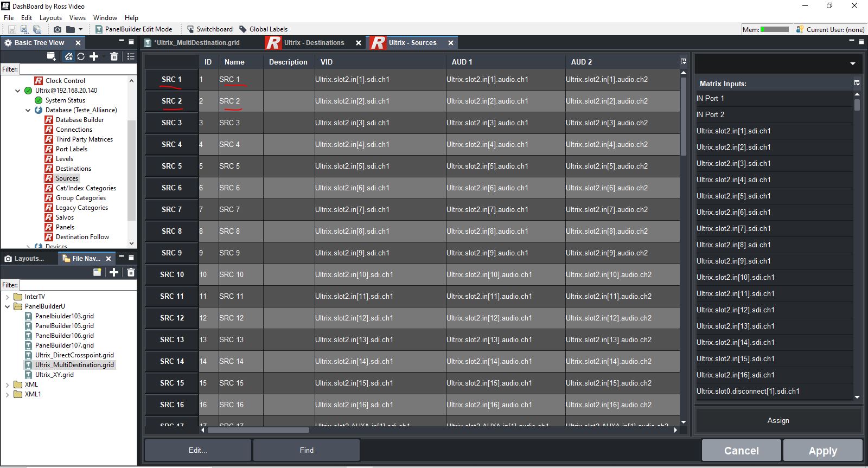Image resolution: width=868 pixels, height=468 pixels.
Task: Click the Current User indicator
Action: coord(831,29)
